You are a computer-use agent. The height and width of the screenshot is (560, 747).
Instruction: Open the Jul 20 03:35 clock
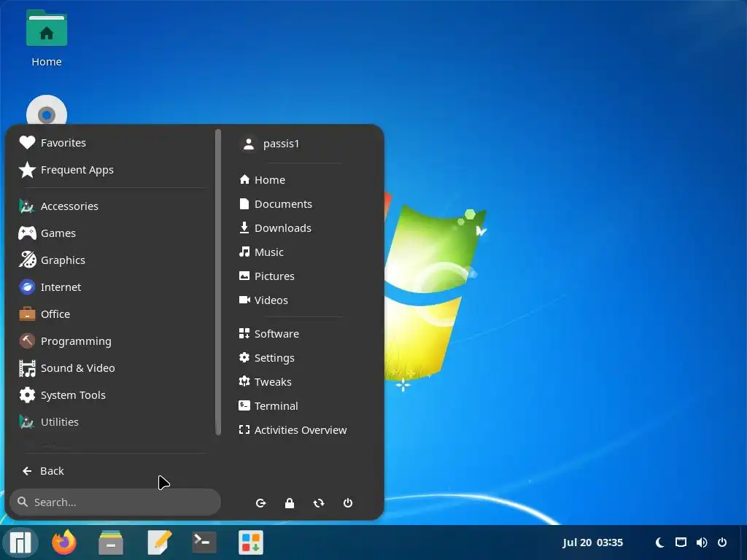tap(592, 542)
